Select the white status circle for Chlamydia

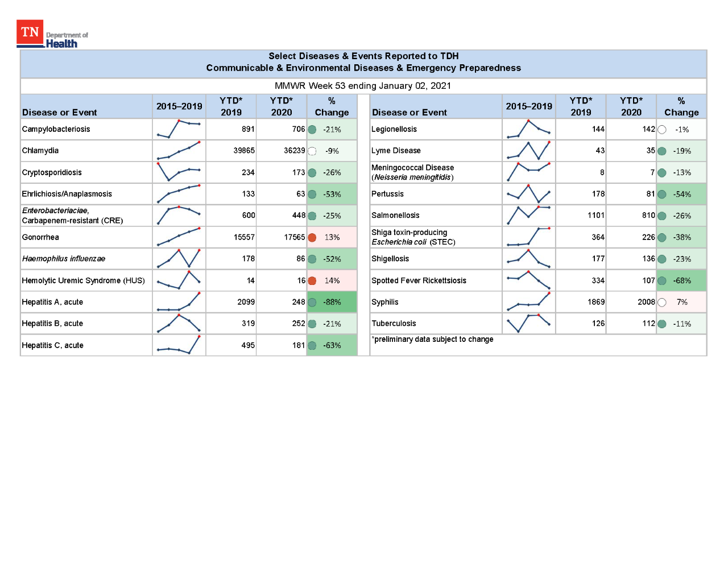[x=312, y=151]
